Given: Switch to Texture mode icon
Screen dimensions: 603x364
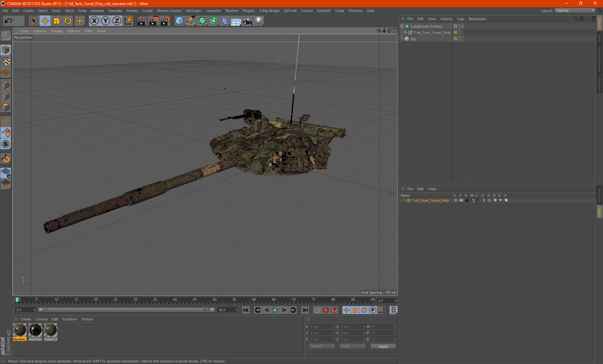Looking at the screenshot, I should (6, 62).
